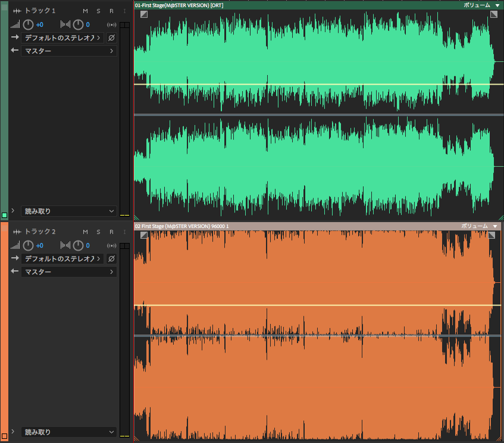This screenshot has height=443, width=504.
Task: Mute Track 2 with the M button
Action: (x=85, y=232)
